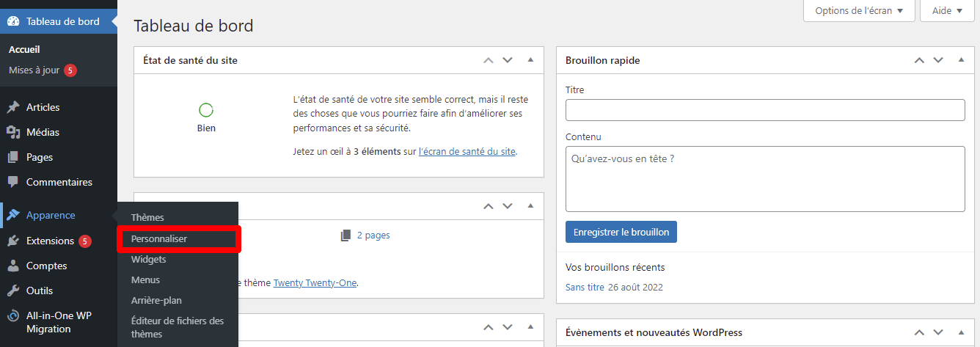Move État de santé du site panel up
The height and width of the screenshot is (347, 980).
(x=489, y=60)
